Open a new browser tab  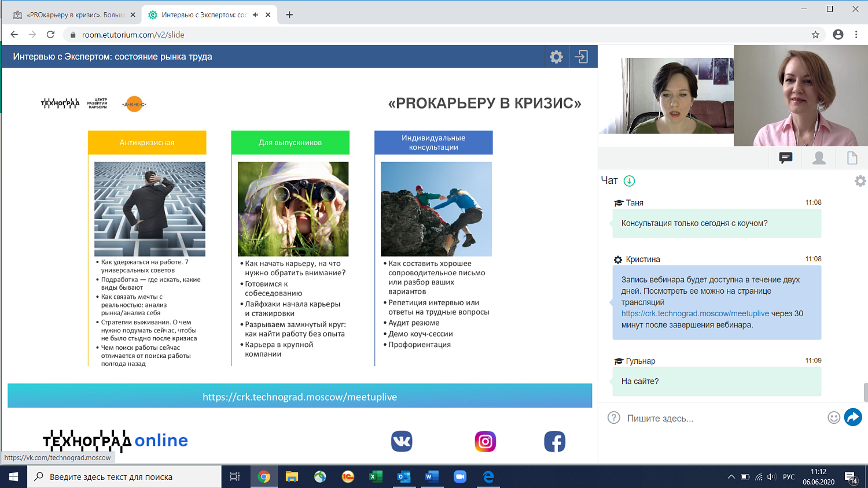coord(289,15)
